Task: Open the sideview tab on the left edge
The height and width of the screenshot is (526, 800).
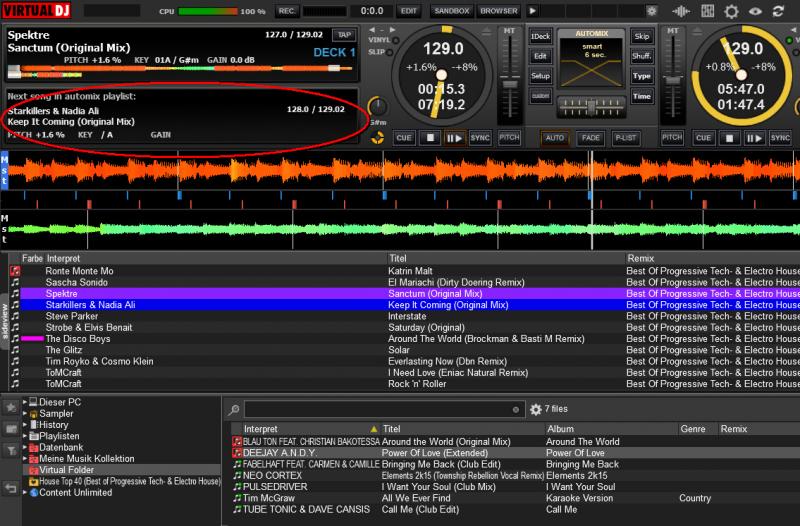Action: coord(4,321)
